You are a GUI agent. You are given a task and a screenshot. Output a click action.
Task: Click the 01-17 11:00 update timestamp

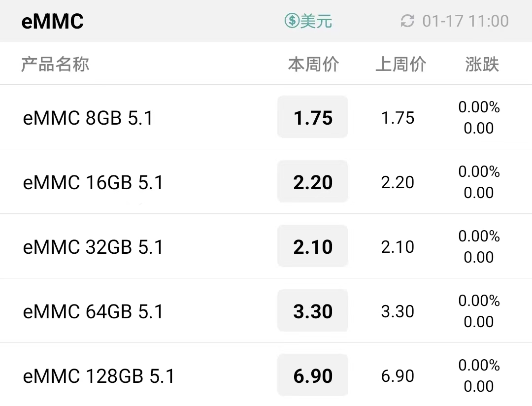(x=465, y=21)
